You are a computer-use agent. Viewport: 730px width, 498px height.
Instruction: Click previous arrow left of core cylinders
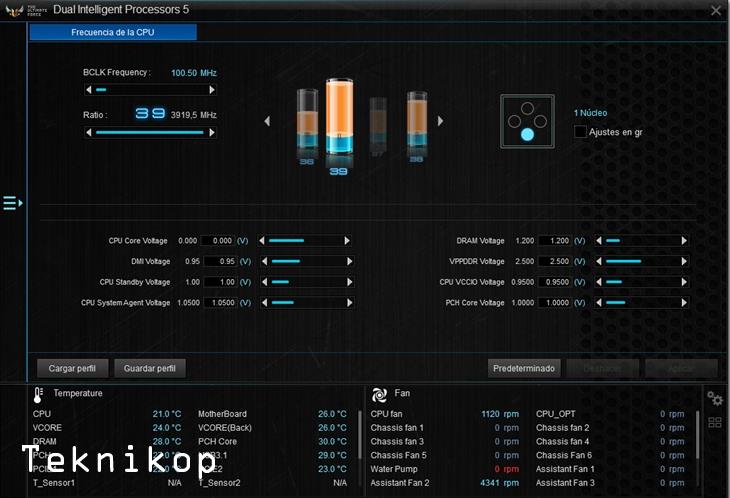(267, 121)
